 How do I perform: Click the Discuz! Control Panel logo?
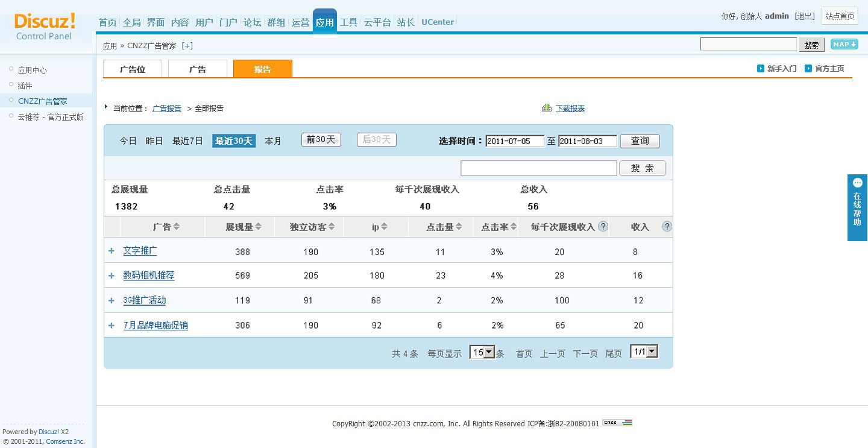[x=45, y=27]
